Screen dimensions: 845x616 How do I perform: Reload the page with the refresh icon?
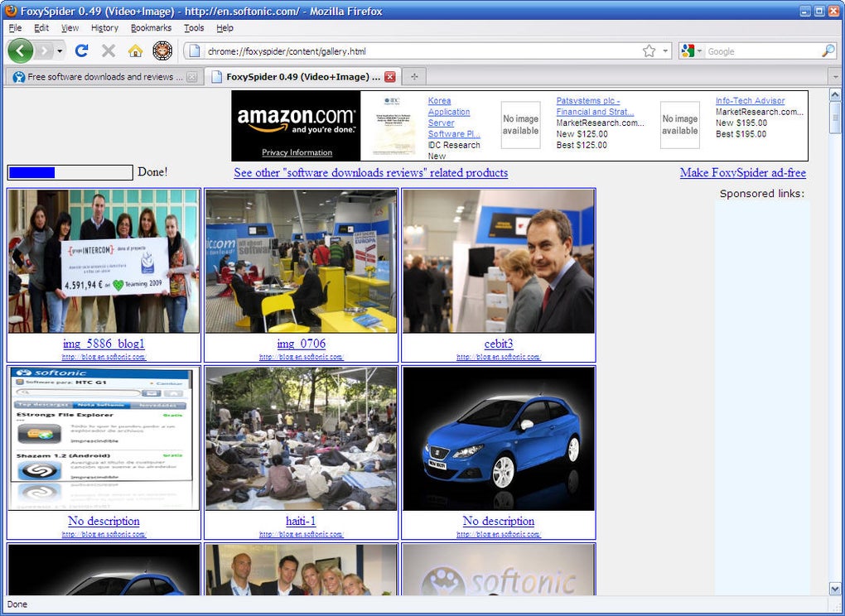81,51
